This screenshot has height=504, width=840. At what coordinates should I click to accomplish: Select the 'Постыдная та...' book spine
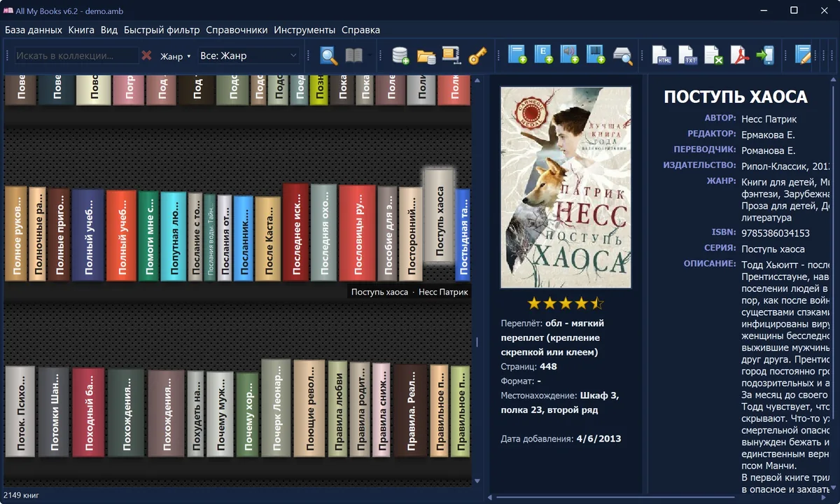click(x=463, y=234)
